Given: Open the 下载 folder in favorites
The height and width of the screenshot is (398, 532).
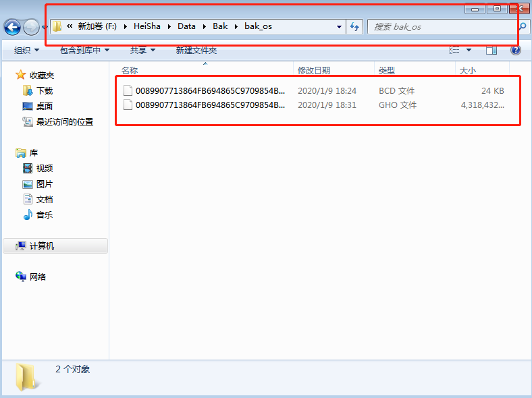Looking at the screenshot, I should click(45, 90).
